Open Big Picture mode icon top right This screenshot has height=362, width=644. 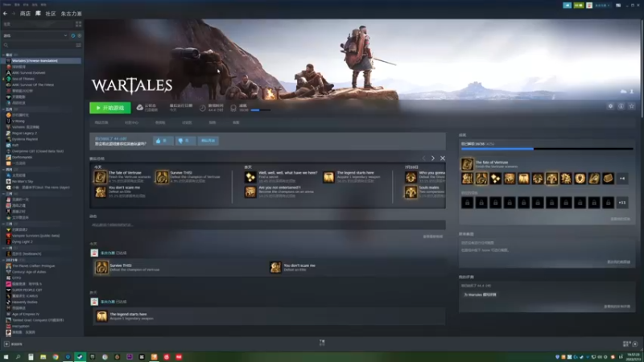tap(618, 6)
